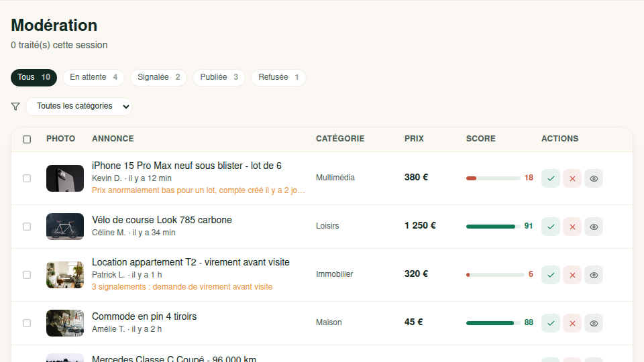Open the Commode en pin 4 tiroirs title

[x=144, y=316]
